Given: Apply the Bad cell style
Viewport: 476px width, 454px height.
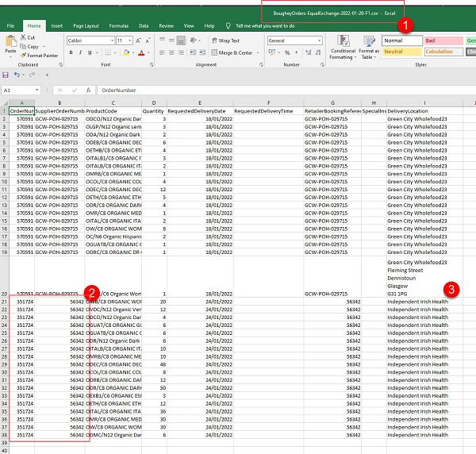Looking at the screenshot, I should [443, 40].
